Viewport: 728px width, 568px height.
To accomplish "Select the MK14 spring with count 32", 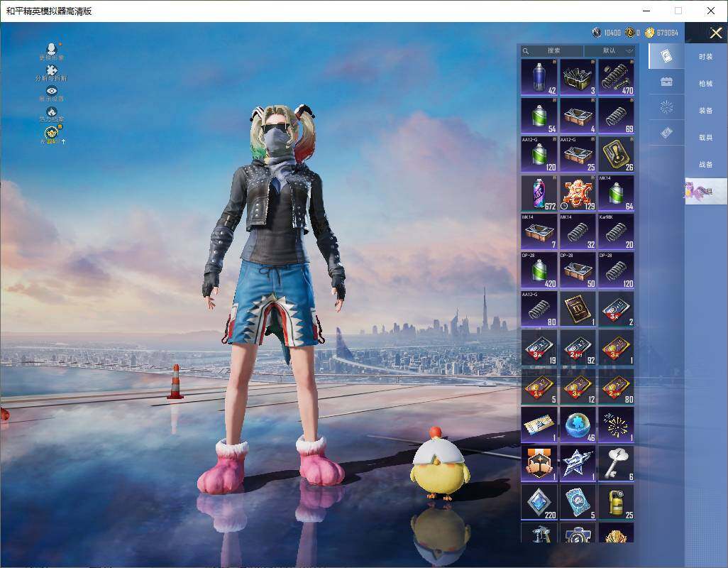I will point(578,231).
